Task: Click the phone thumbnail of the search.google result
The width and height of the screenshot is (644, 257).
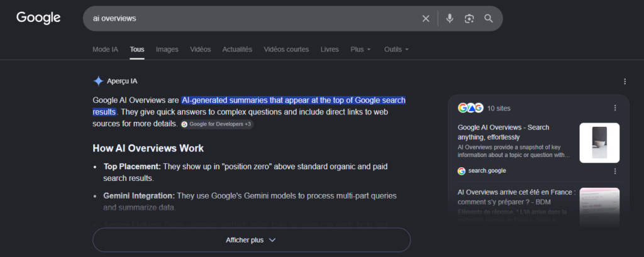Action: click(x=599, y=143)
